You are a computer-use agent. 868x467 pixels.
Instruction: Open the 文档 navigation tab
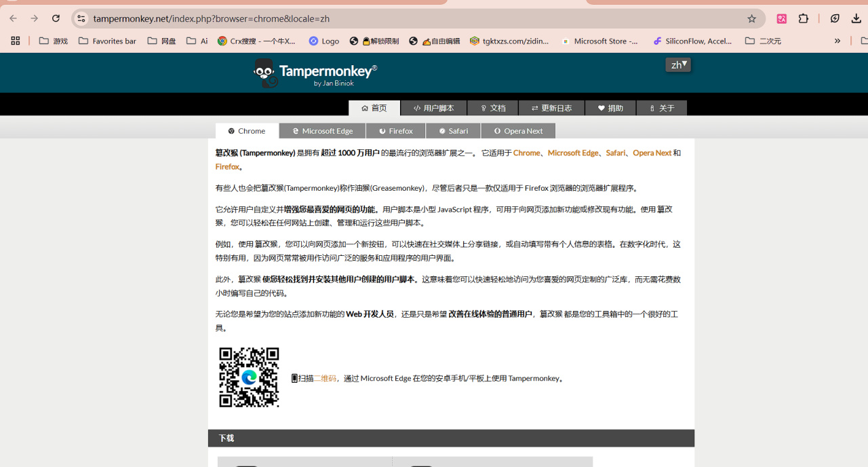[493, 108]
